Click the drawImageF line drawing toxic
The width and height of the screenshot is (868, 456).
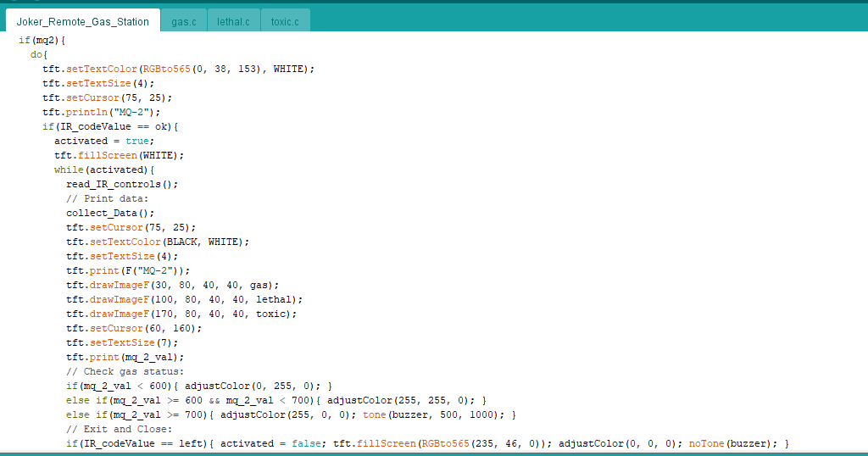pyautogui.click(x=181, y=314)
